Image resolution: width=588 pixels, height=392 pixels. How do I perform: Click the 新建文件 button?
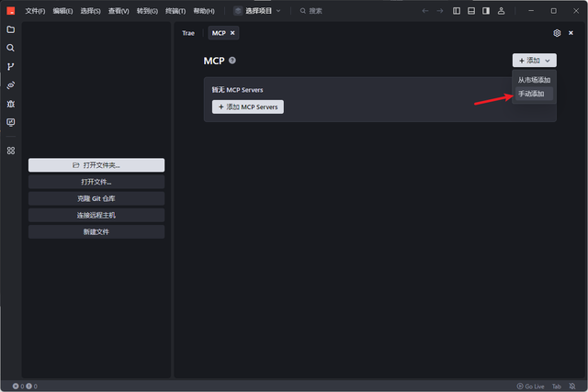[x=96, y=232]
